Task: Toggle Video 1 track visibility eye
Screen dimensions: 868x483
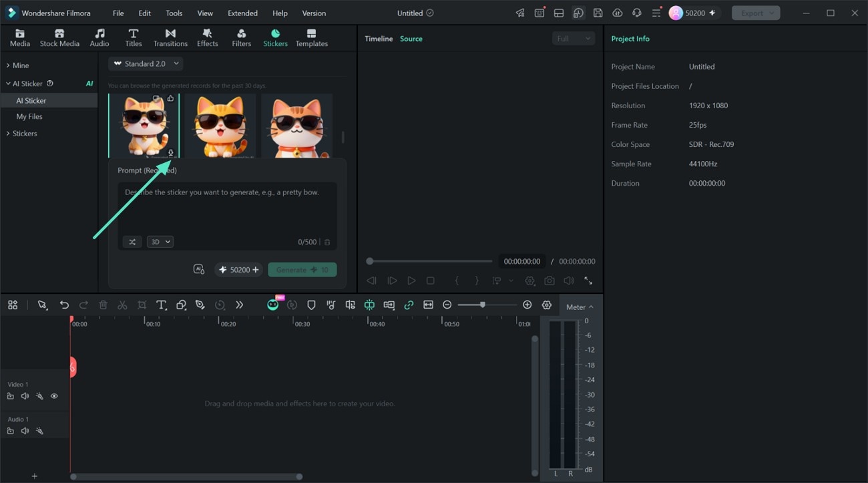Action: click(54, 396)
